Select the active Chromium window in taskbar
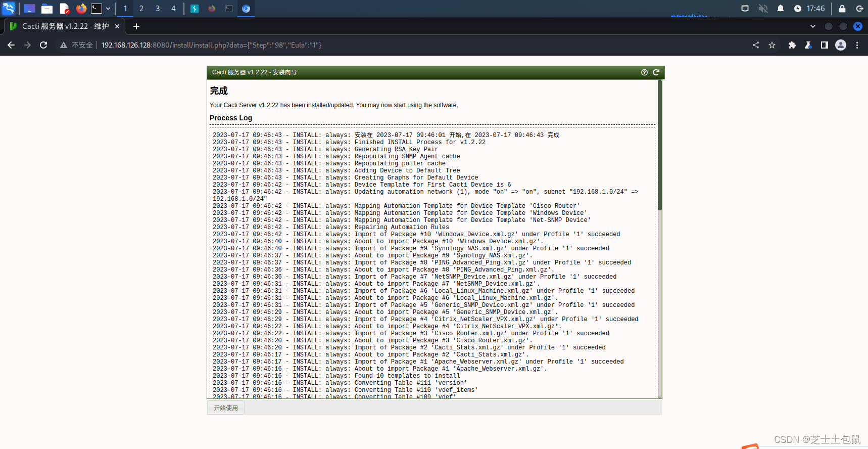 (x=246, y=9)
